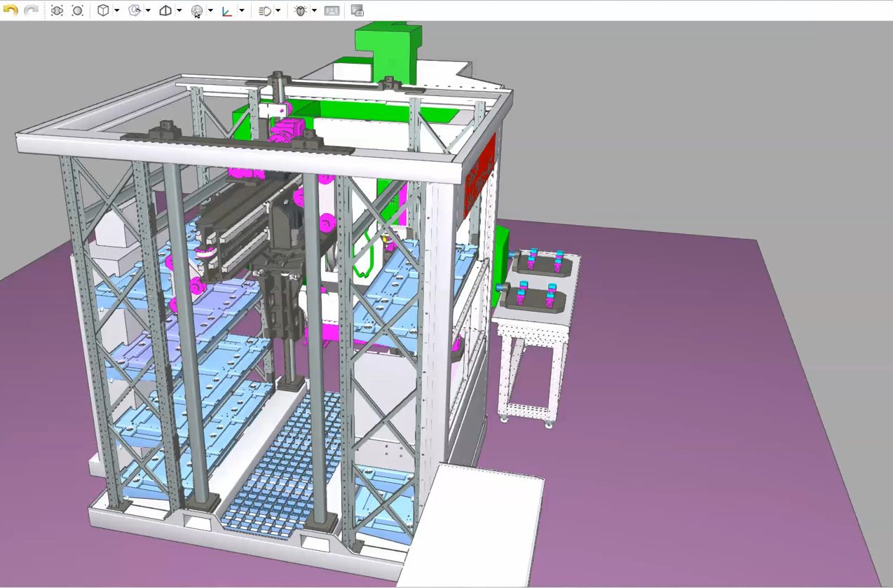This screenshot has width=893, height=588.
Task: Click the screenshot capture camera icon
Action: click(x=357, y=11)
